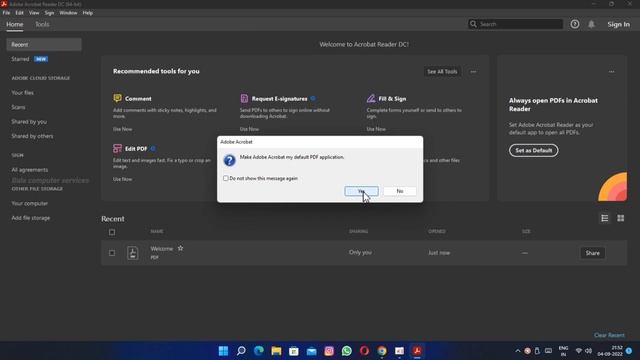Open the default-app card more options menu

[611, 72]
